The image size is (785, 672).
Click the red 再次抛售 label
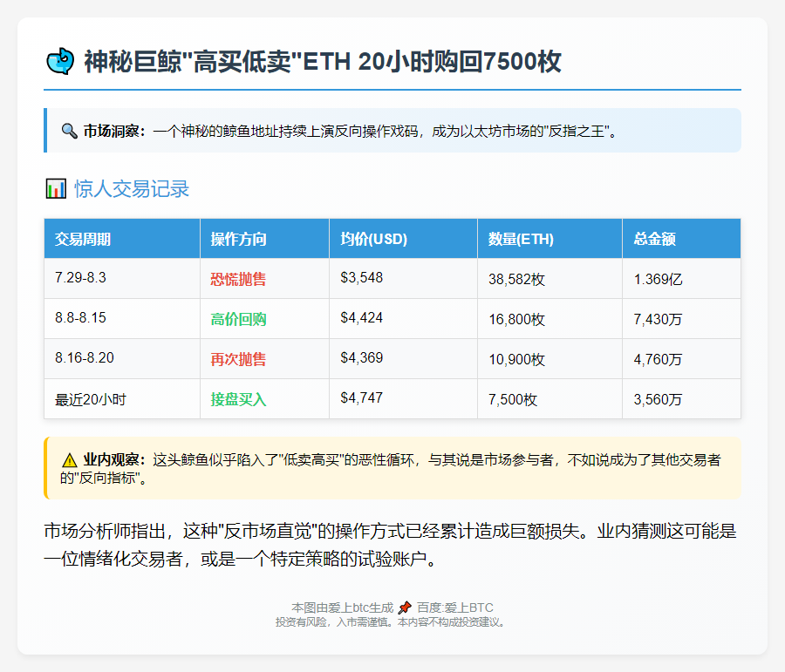click(239, 360)
